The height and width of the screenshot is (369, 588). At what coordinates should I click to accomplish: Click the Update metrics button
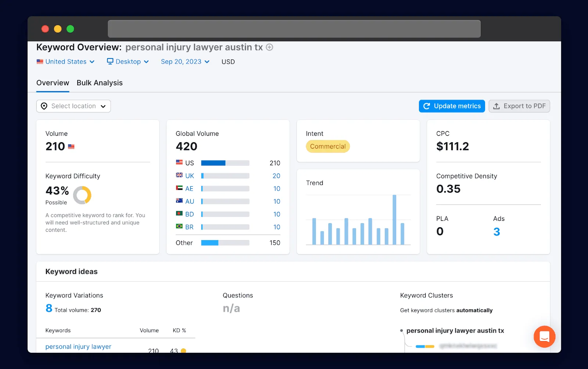click(452, 106)
